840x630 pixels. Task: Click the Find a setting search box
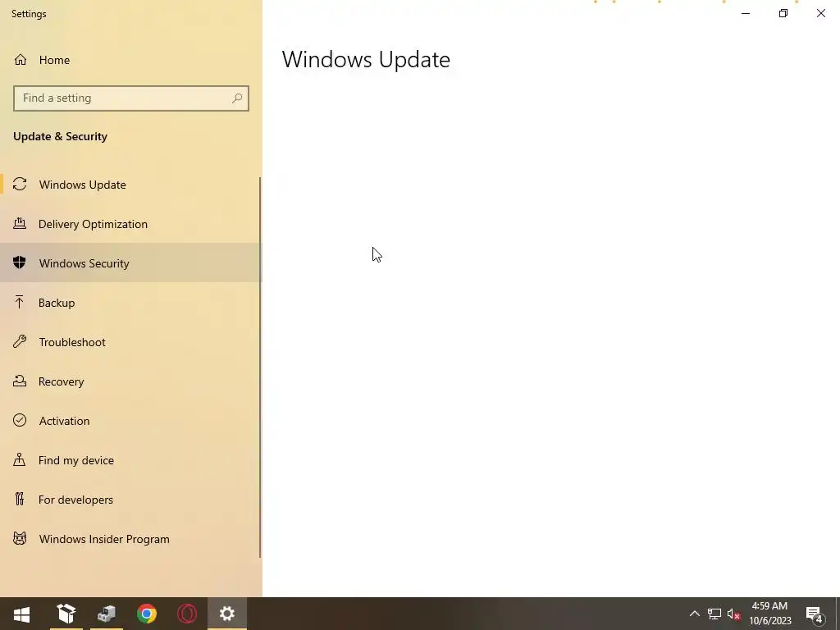pos(131,98)
